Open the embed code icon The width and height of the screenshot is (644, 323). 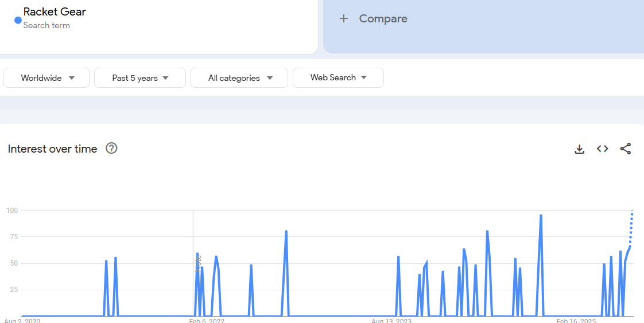point(602,149)
